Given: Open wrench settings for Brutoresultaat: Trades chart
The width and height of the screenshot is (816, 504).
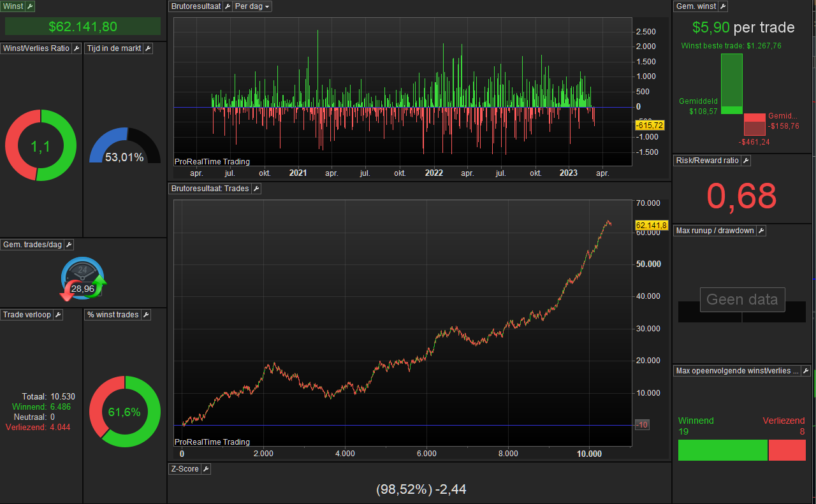Looking at the screenshot, I should 256,189.
